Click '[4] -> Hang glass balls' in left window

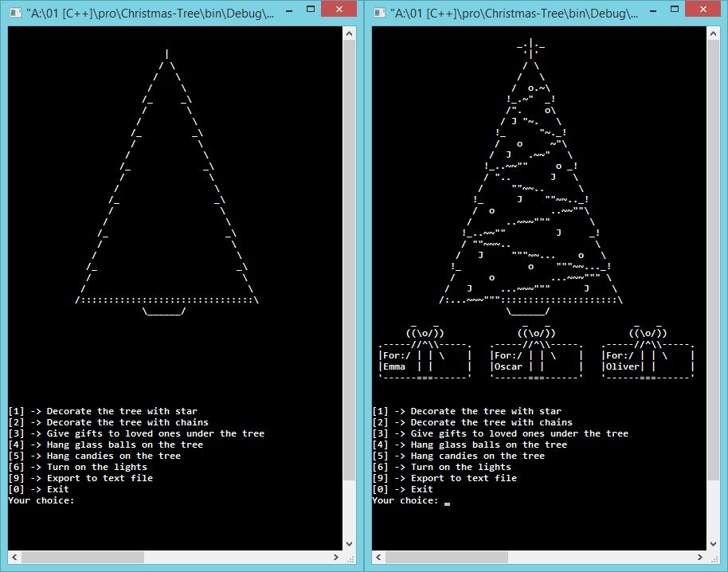click(105, 445)
